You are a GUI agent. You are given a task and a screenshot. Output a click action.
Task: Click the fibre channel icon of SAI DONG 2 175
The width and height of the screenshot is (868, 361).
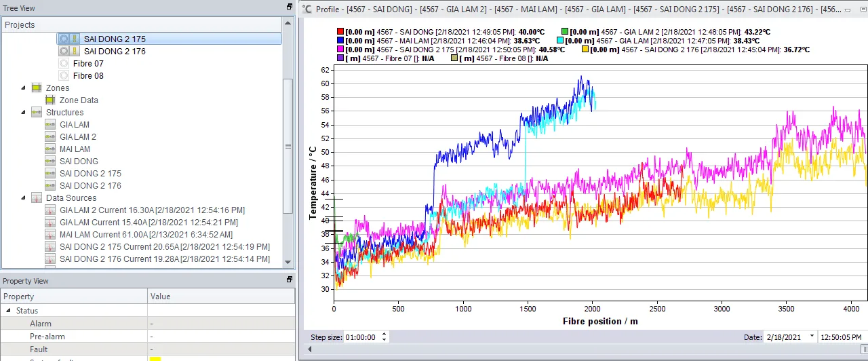tap(64, 39)
